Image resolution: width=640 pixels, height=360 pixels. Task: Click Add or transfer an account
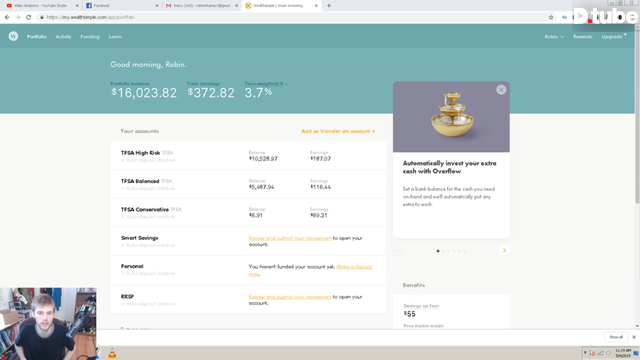[x=338, y=131]
